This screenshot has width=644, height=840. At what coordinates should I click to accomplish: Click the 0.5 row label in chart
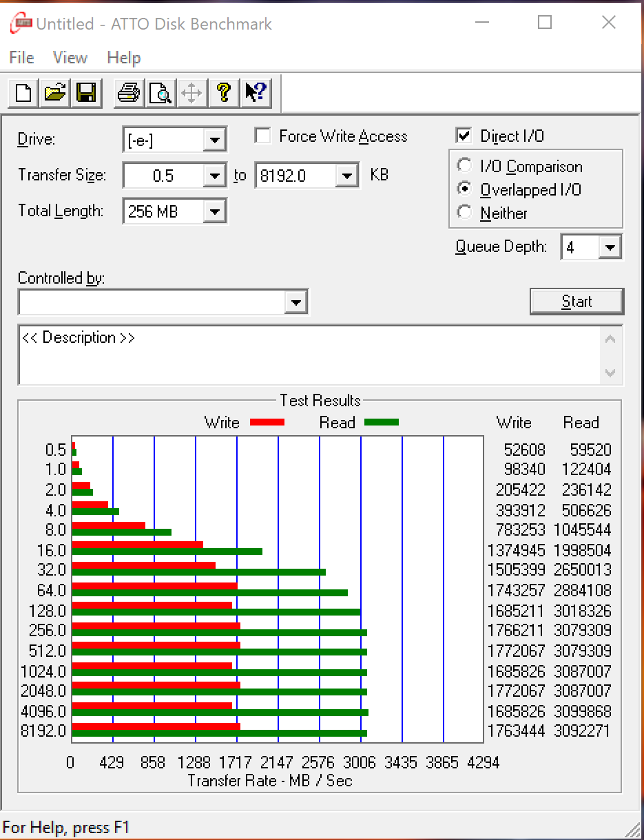coord(56,450)
